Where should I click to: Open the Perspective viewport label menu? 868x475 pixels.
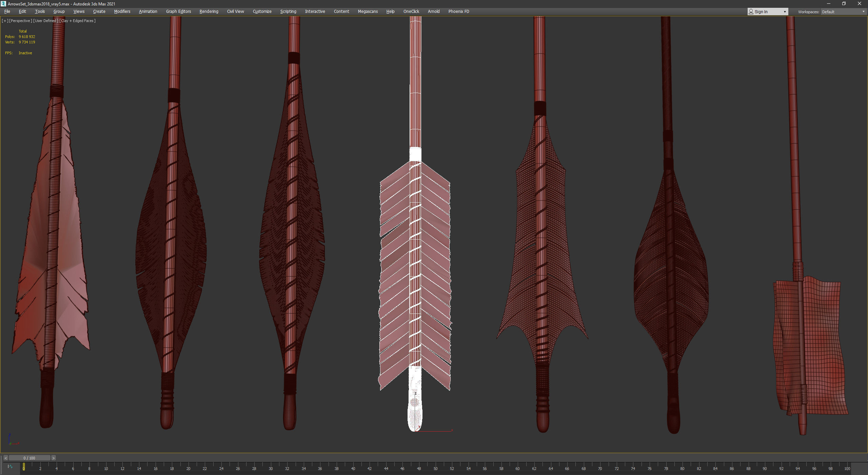tap(20, 21)
